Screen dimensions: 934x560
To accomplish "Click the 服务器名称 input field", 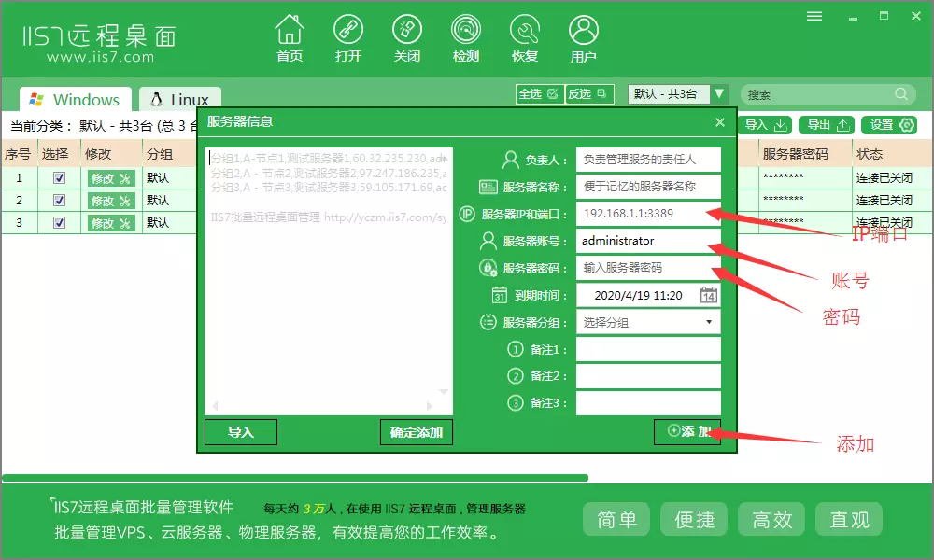I will [x=648, y=187].
